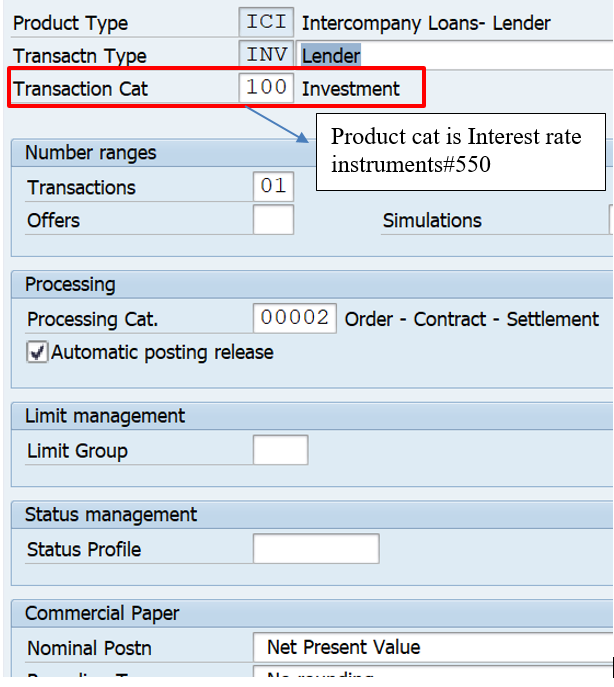The image size is (614, 687).
Task: Click the Limit management group header
Action: (105, 416)
